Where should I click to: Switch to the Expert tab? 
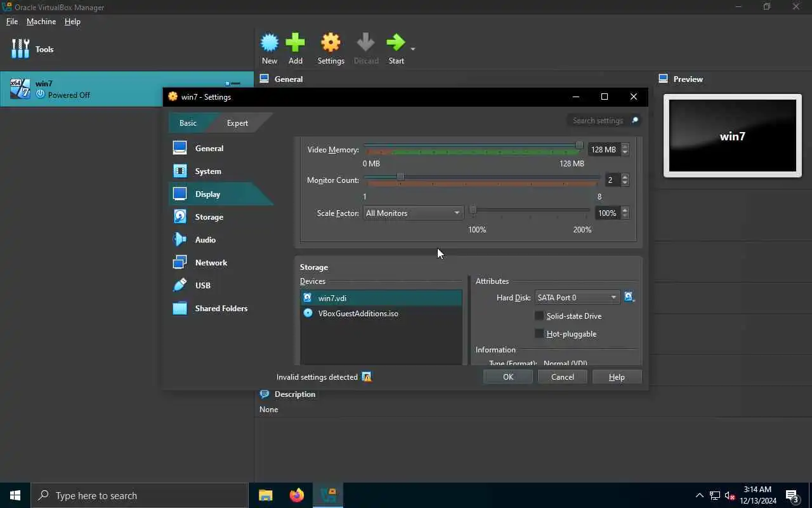(237, 123)
